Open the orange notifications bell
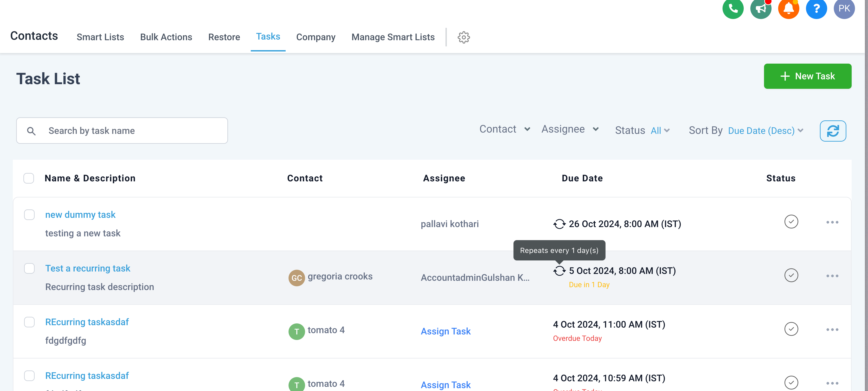868x391 pixels. click(789, 8)
